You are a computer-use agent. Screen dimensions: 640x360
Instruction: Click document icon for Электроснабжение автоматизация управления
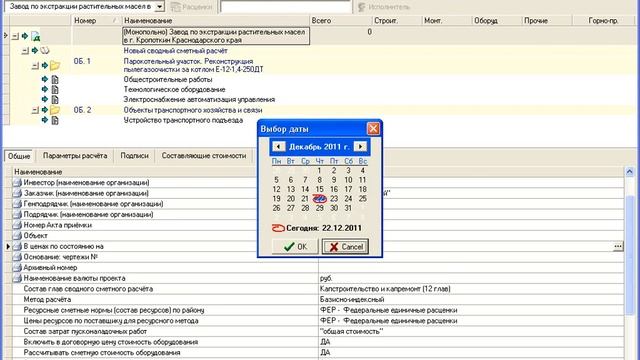(x=55, y=100)
